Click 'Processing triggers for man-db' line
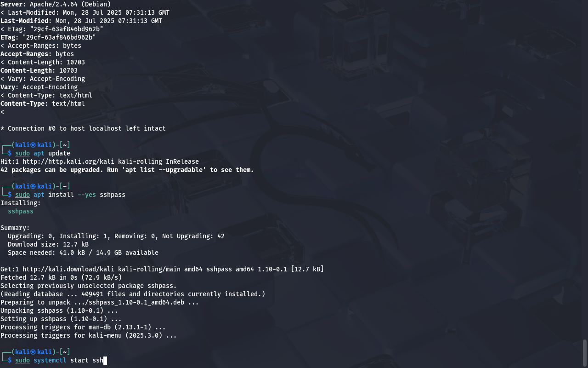 (x=83, y=327)
